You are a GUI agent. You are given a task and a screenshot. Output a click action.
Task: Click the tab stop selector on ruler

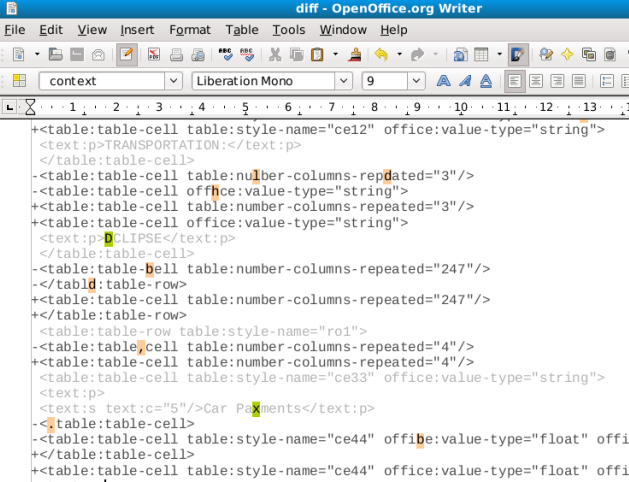pyautogui.click(x=10, y=107)
